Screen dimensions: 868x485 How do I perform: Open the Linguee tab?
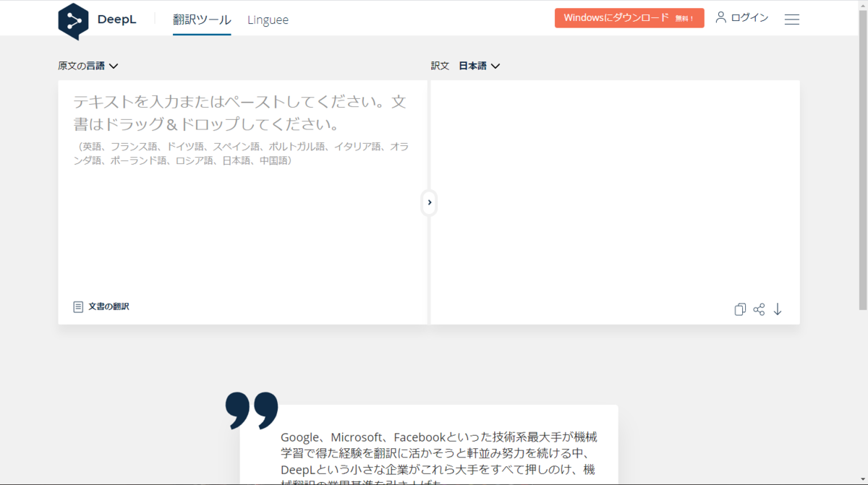pyautogui.click(x=268, y=20)
